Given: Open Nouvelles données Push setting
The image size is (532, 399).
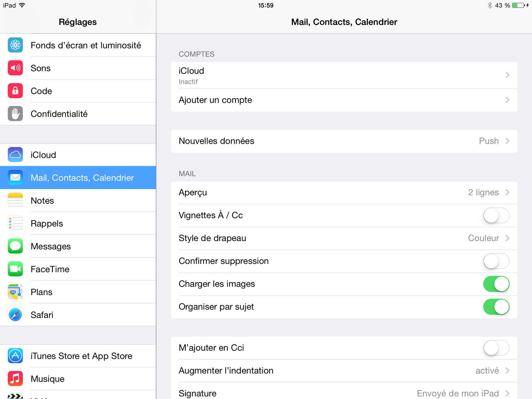Looking at the screenshot, I should tap(344, 141).
